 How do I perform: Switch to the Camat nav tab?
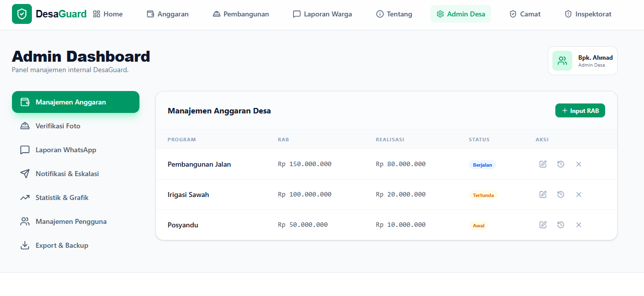coord(525,14)
